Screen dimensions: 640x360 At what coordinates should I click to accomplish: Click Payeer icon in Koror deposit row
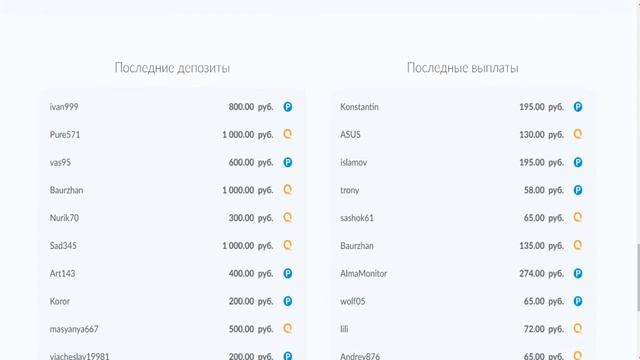click(x=288, y=301)
